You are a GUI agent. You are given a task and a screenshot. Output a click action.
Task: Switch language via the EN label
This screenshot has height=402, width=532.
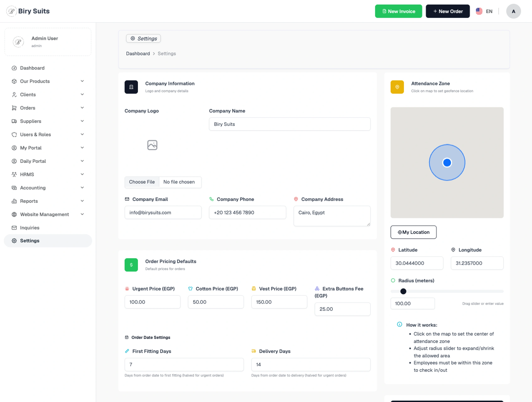click(489, 11)
